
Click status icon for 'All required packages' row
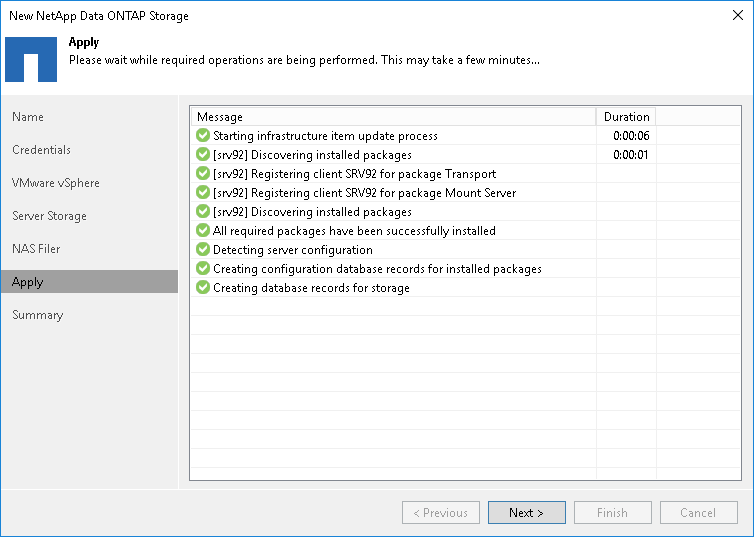click(x=203, y=231)
